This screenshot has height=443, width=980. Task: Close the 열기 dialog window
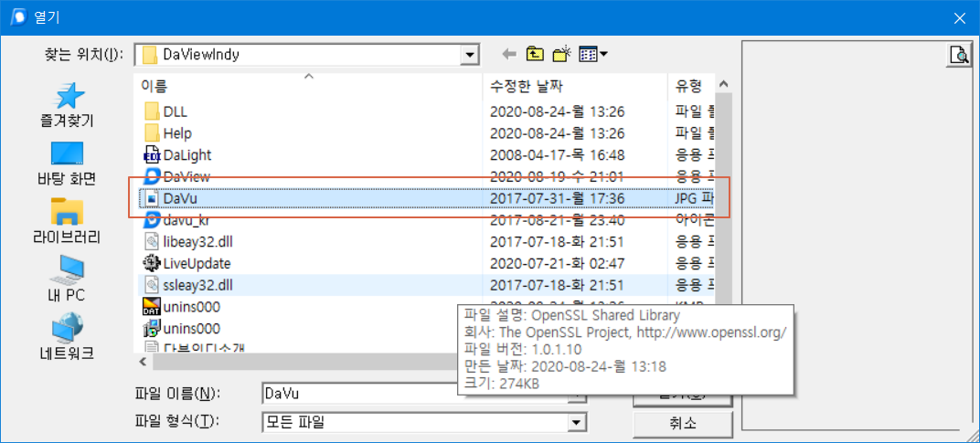point(959,18)
